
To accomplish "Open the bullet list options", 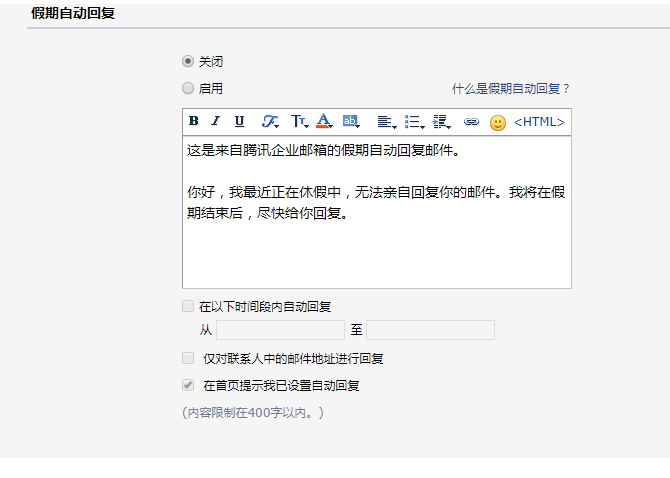I will pos(413,122).
